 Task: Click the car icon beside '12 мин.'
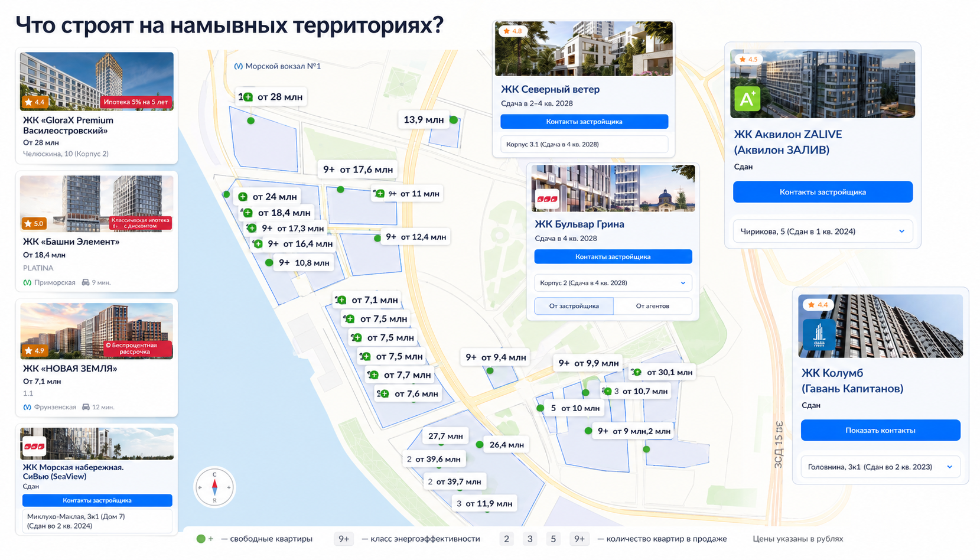coord(86,407)
